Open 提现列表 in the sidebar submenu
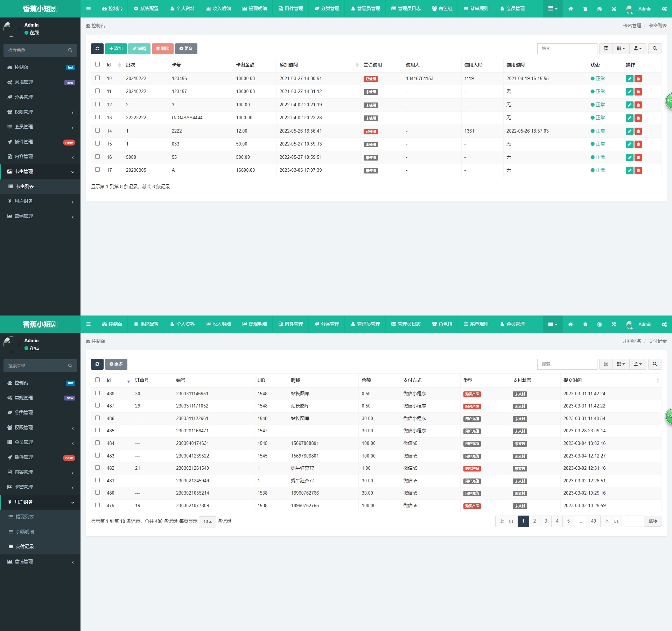Viewport: 672px width, 631px height. [24, 517]
